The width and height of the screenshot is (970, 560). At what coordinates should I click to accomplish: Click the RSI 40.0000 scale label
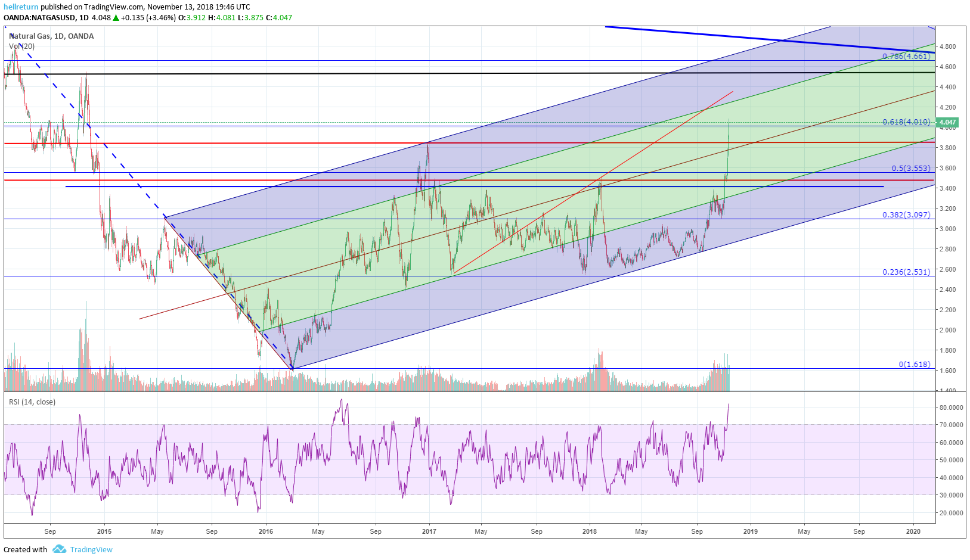(951, 478)
